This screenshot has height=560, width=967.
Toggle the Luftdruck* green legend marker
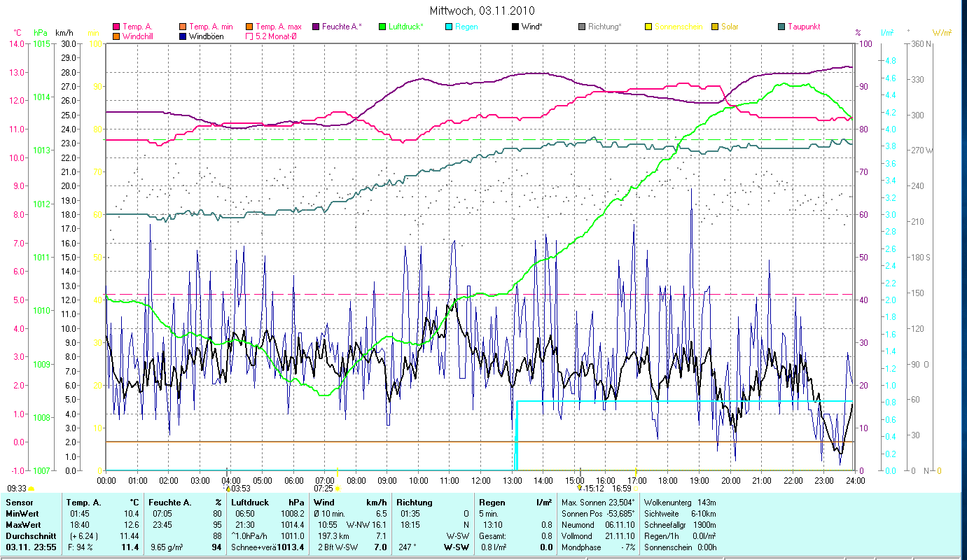[x=382, y=27]
